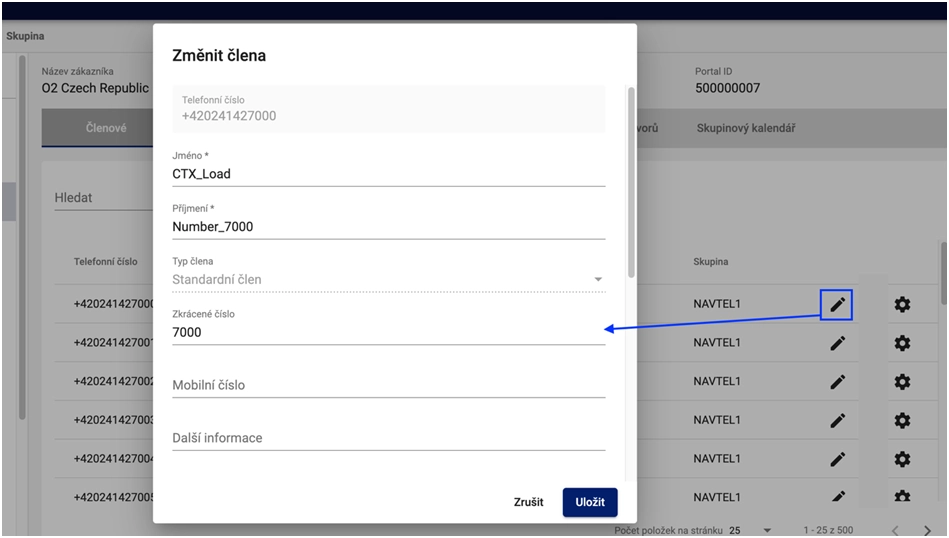Open settings gear in the +420241427004 row
This screenshot has height=538, width=949.
902,459
